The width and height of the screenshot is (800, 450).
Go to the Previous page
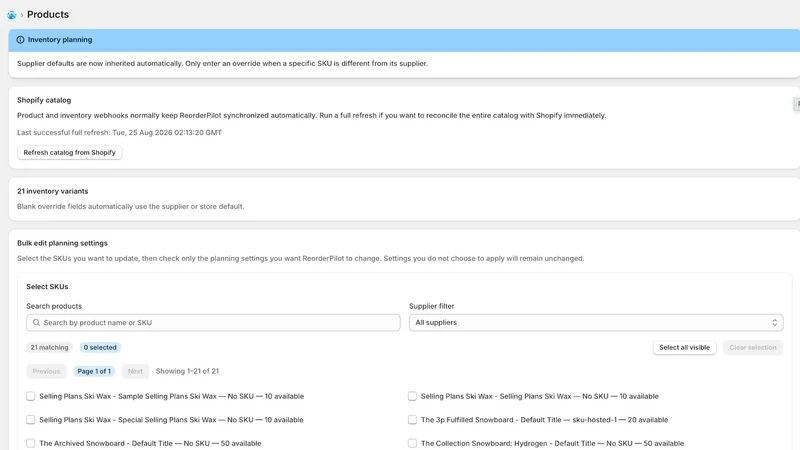coord(46,371)
